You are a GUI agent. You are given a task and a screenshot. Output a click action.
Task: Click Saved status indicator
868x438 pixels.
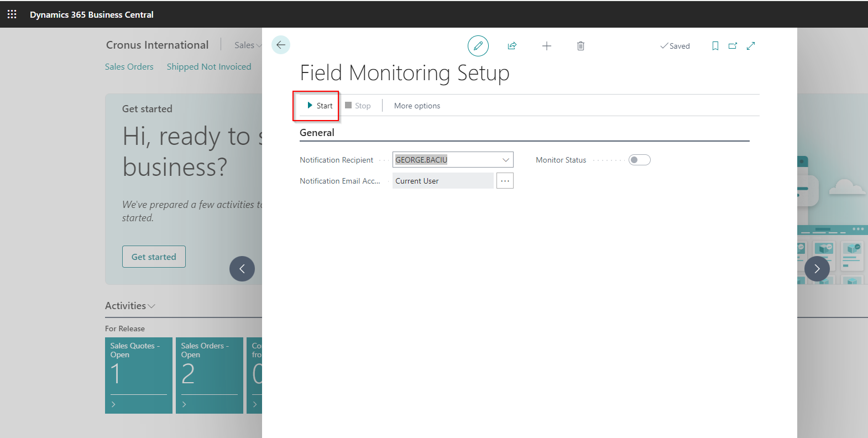point(675,46)
